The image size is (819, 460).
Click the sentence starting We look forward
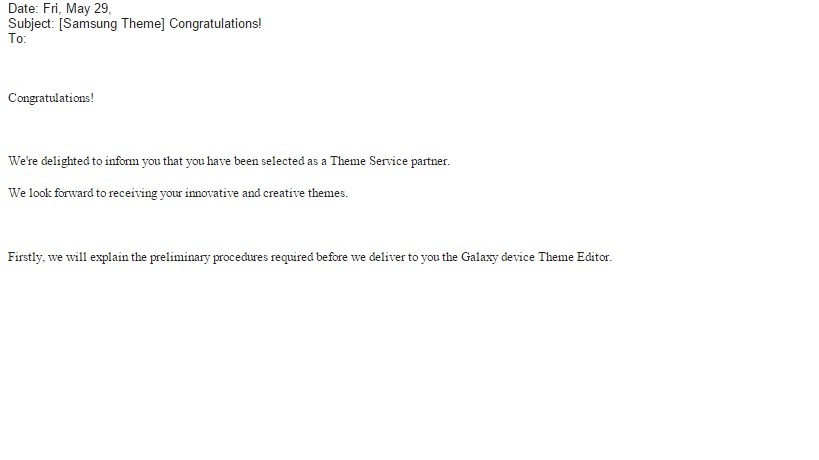pyautogui.click(x=178, y=193)
